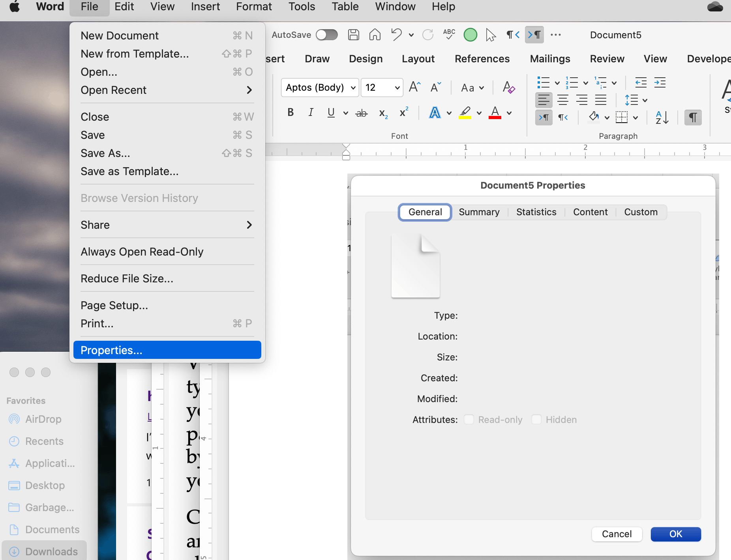Center align the paragraph text
Screen dimensions: 731x560
562,100
